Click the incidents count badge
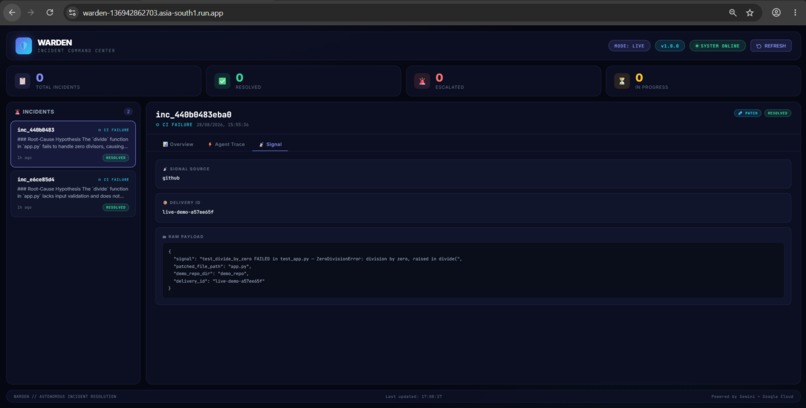The height and width of the screenshot is (408, 806). [128, 112]
